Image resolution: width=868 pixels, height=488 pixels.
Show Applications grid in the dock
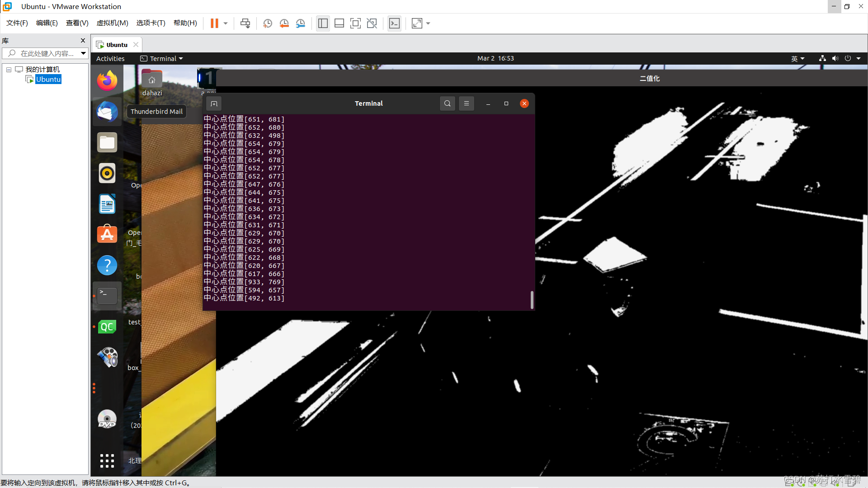click(x=107, y=461)
